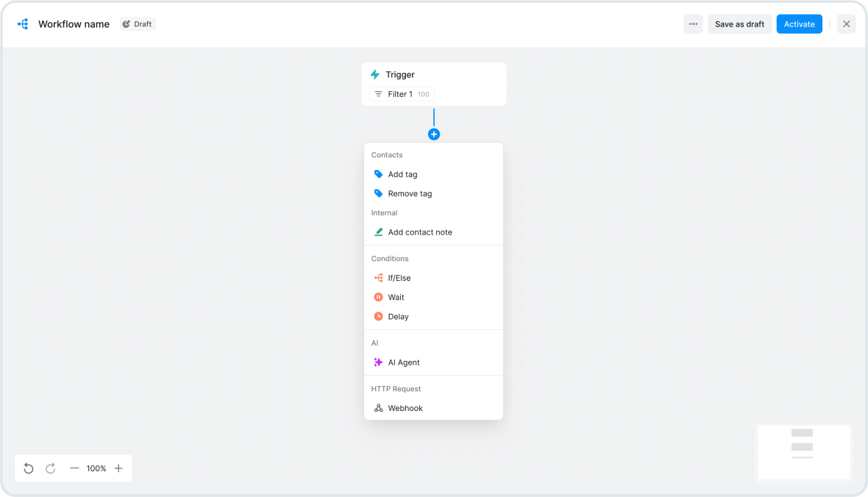The image size is (868, 497).
Task: Select the Wait condition icon
Action: 378,297
